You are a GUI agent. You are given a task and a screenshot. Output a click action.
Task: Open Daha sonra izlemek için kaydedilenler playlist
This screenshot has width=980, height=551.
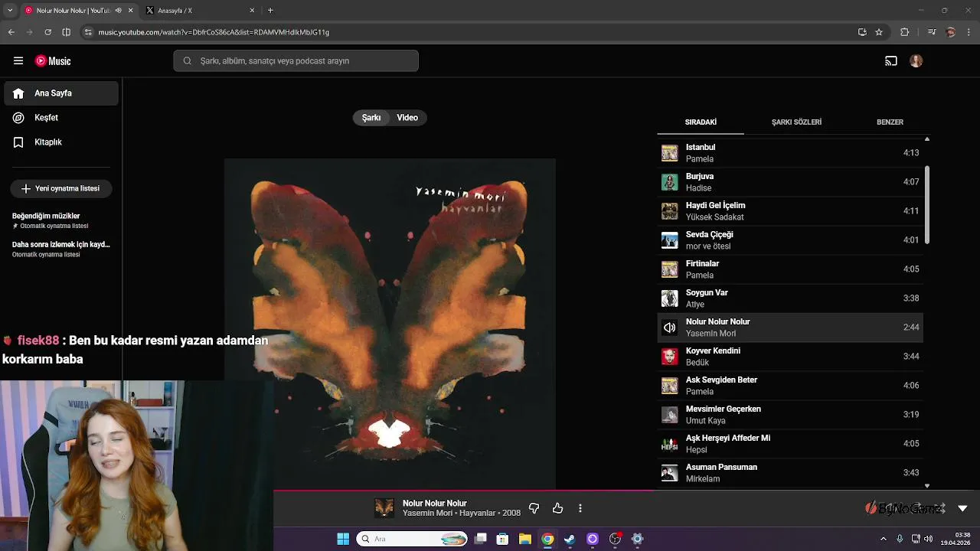61,249
